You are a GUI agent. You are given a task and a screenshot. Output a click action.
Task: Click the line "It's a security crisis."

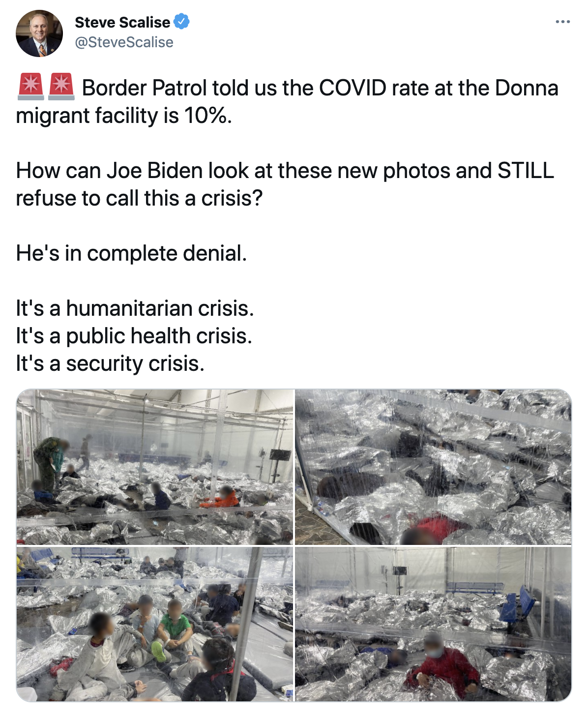[110, 363]
